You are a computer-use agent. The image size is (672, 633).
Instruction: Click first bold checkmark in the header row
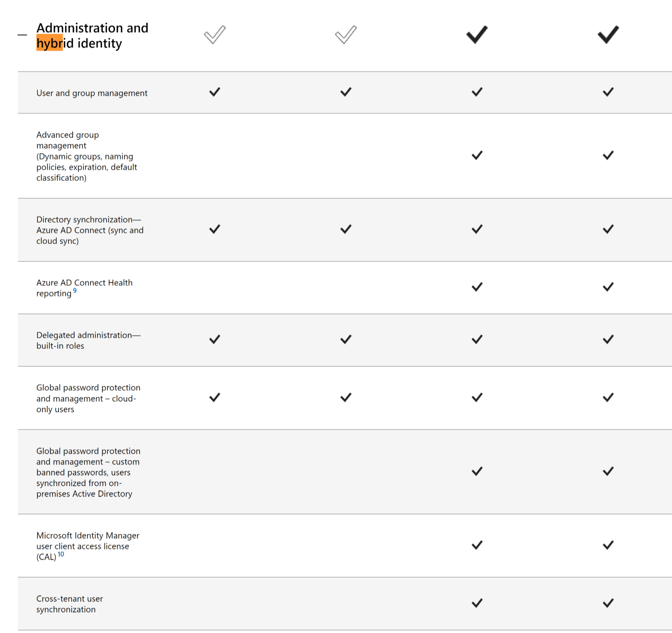click(x=477, y=34)
